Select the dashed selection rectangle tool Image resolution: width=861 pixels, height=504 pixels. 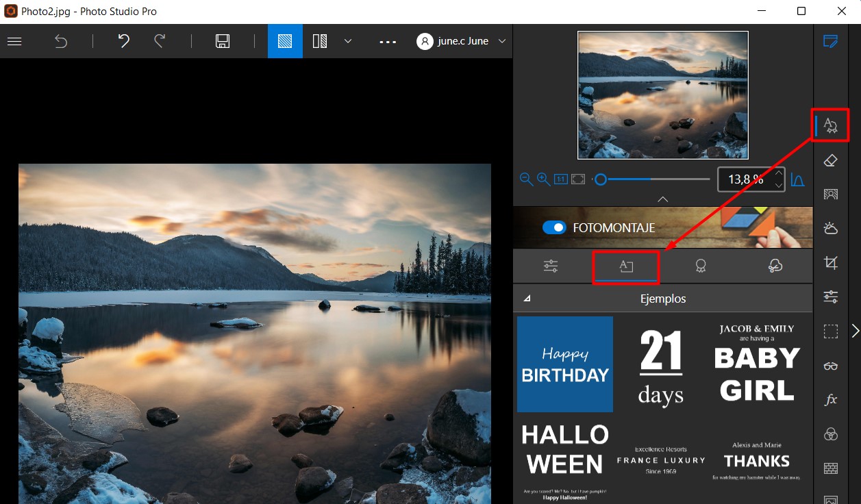click(x=830, y=331)
